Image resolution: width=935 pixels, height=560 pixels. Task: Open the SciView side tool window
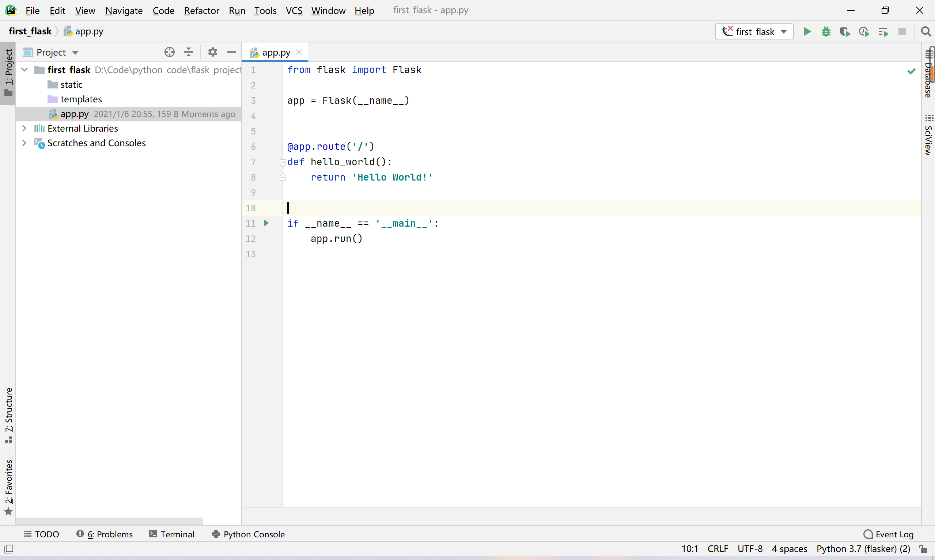928,135
